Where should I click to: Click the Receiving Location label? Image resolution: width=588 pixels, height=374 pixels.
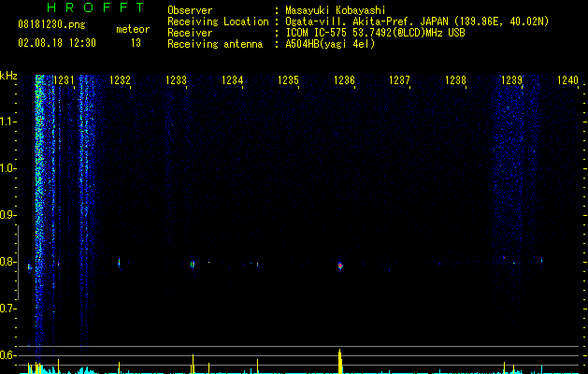pos(218,22)
